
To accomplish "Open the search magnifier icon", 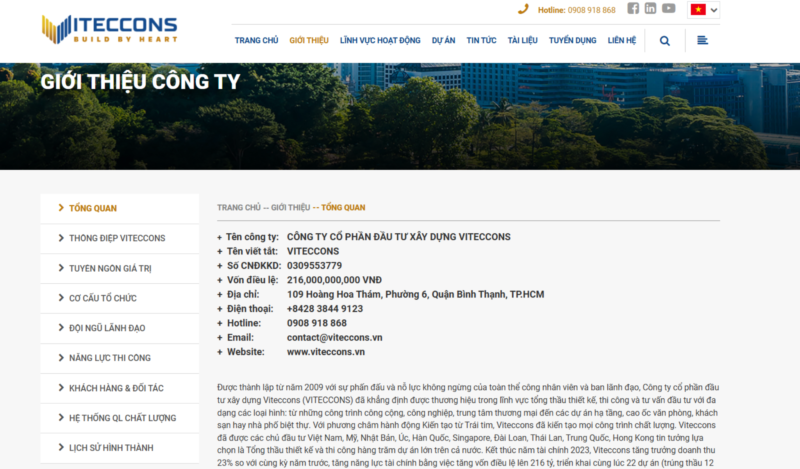I will pos(665,41).
